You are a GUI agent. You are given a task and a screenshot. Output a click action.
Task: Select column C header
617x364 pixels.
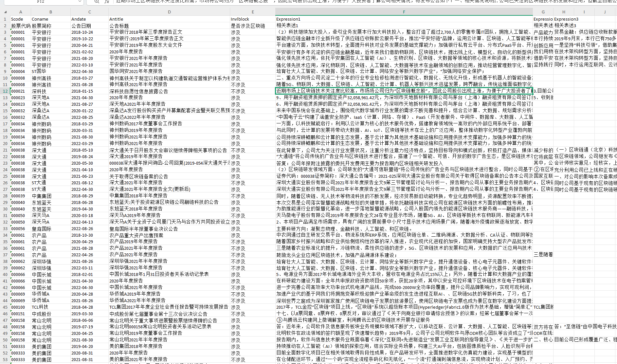(89, 12)
